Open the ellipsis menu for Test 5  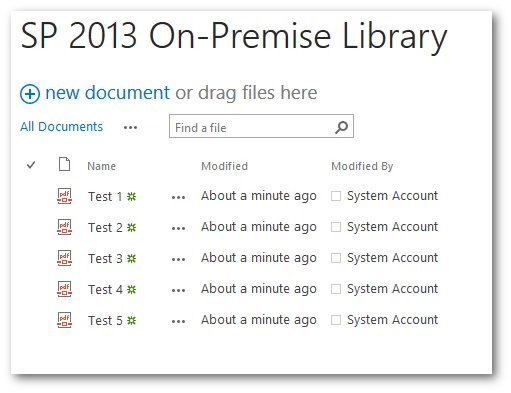tap(178, 322)
